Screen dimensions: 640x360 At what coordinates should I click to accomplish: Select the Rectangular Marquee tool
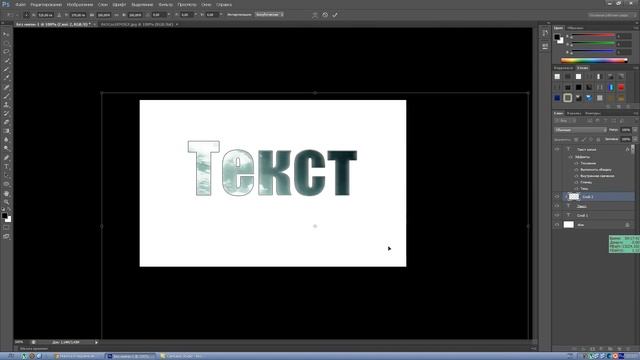point(6,43)
